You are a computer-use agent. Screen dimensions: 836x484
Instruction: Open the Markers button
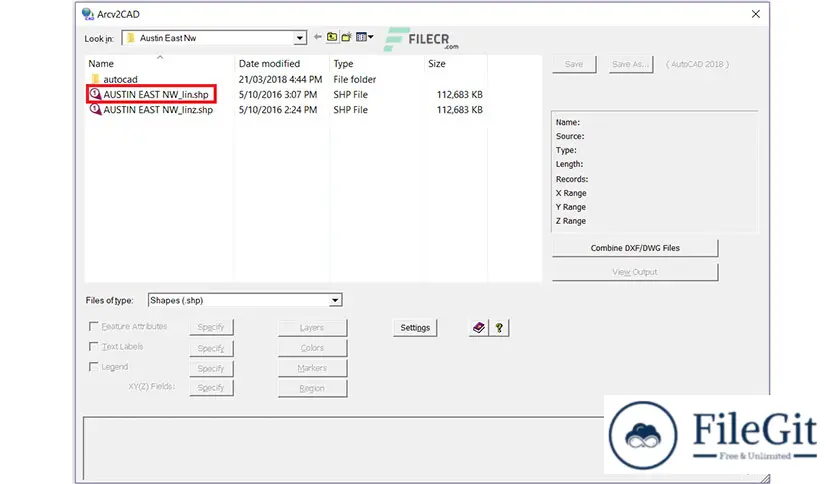312,368
